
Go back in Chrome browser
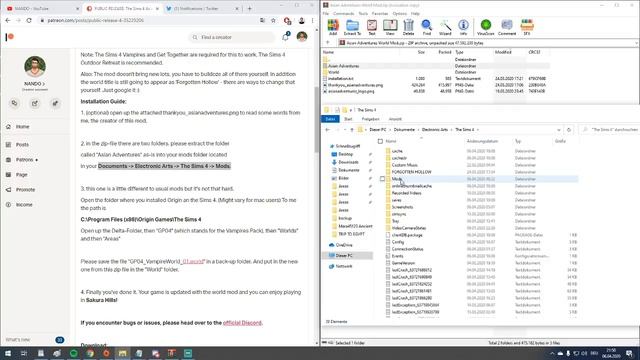[x=8, y=20]
